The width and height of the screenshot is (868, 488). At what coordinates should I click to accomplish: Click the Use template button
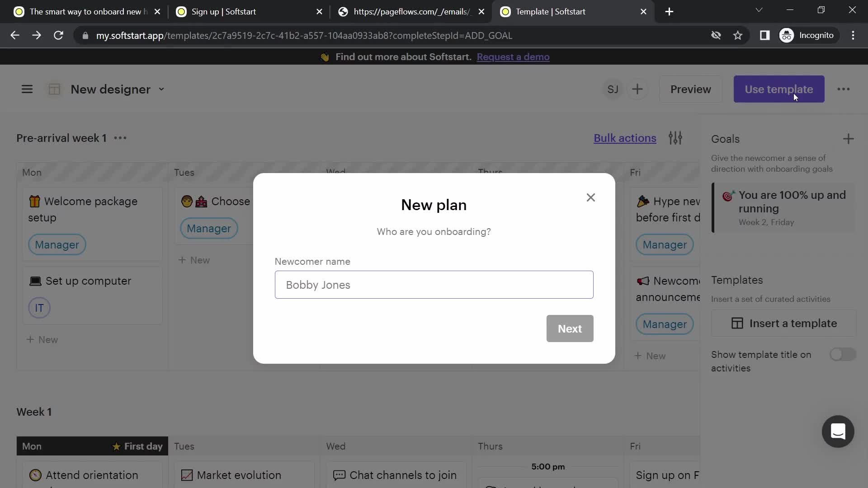point(778,89)
